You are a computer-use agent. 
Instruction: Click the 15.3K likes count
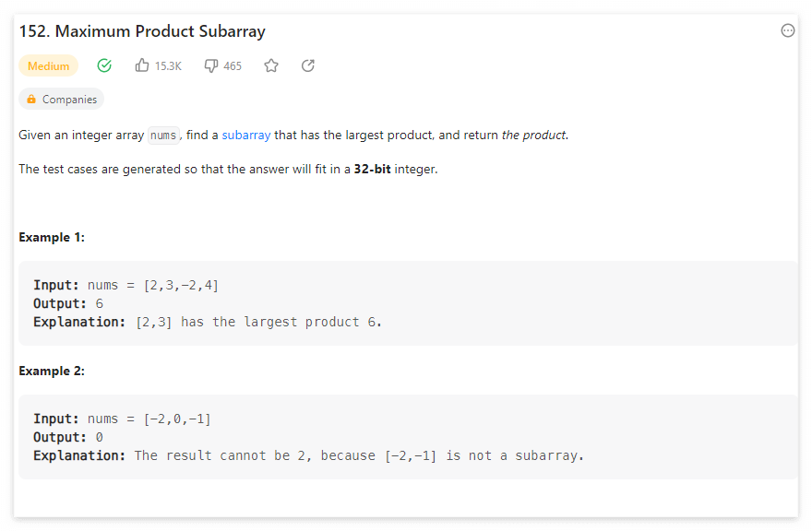click(168, 66)
